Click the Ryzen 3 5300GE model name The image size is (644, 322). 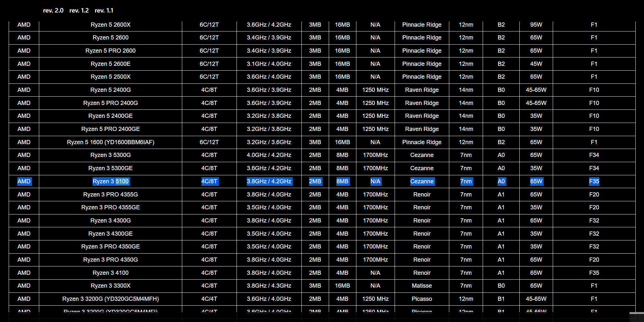tap(111, 168)
